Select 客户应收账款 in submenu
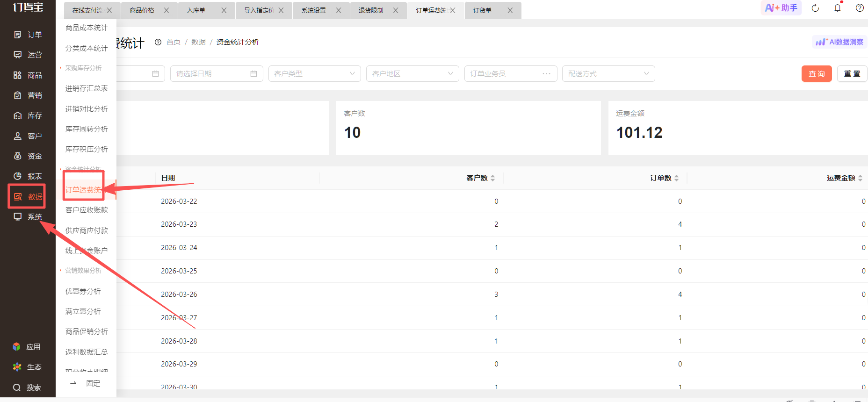The height and width of the screenshot is (402, 868). 87,210
